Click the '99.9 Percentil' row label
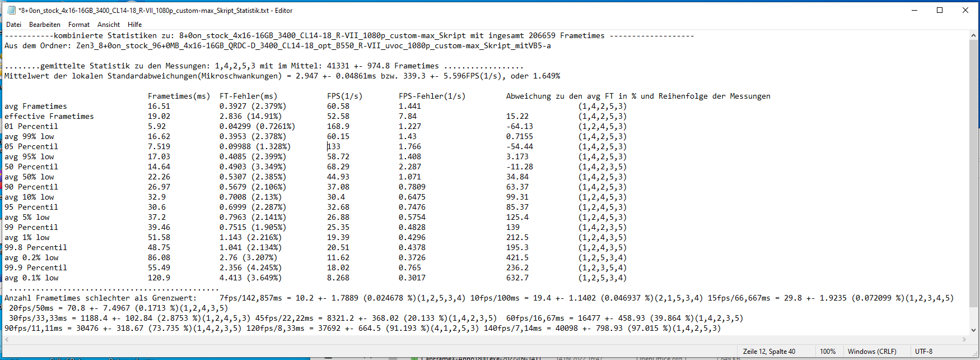Screen dimensions: 980x360 36,268
